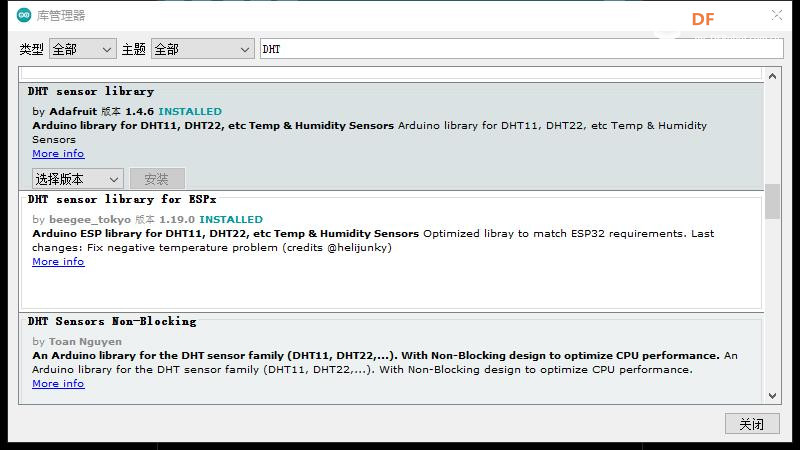This screenshot has width=800, height=450.
Task: Open More info for DHT library for ESPx
Action: [x=58, y=262]
